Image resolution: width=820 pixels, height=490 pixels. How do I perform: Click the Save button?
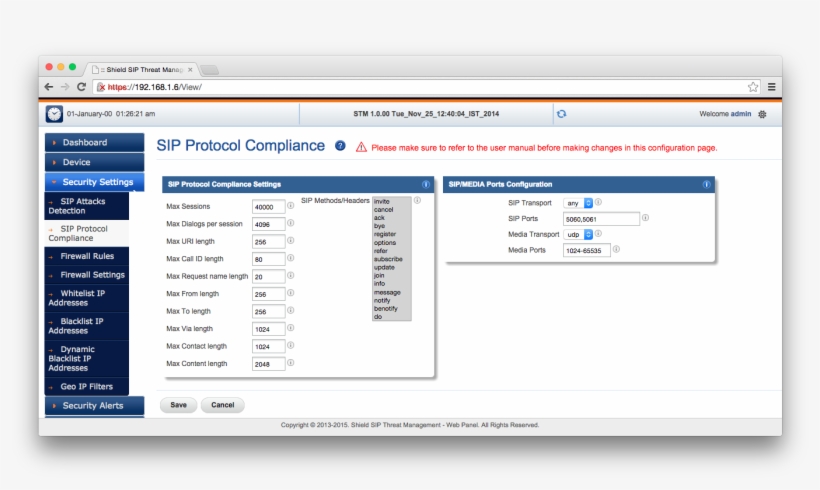click(x=178, y=405)
